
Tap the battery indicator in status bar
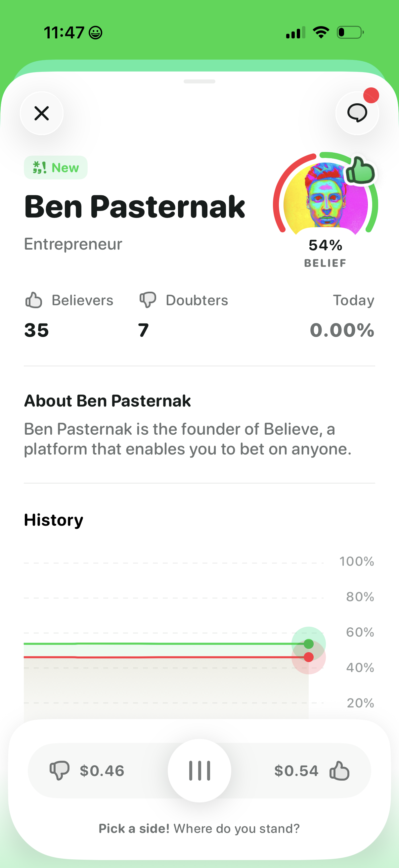click(x=350, y=32)
